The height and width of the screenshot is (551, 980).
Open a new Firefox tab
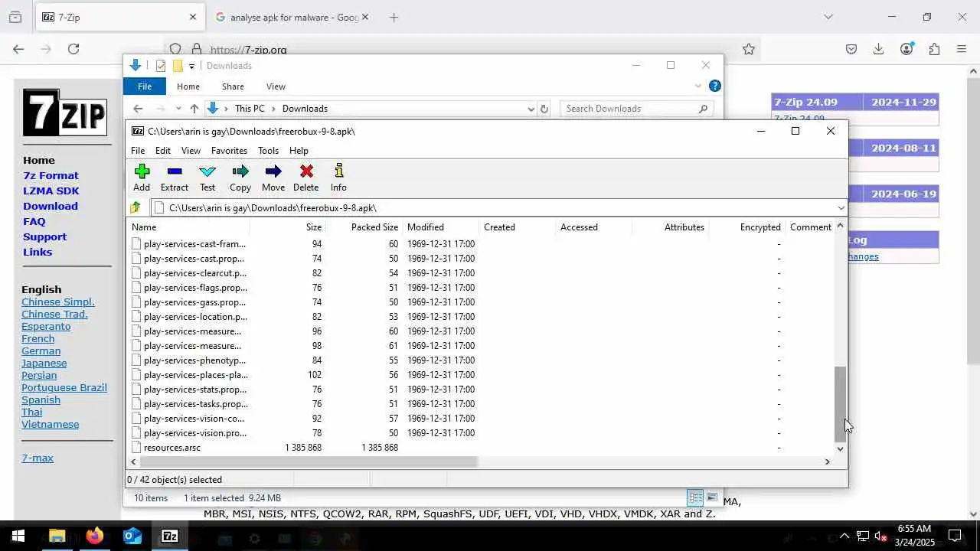point(394,17)
